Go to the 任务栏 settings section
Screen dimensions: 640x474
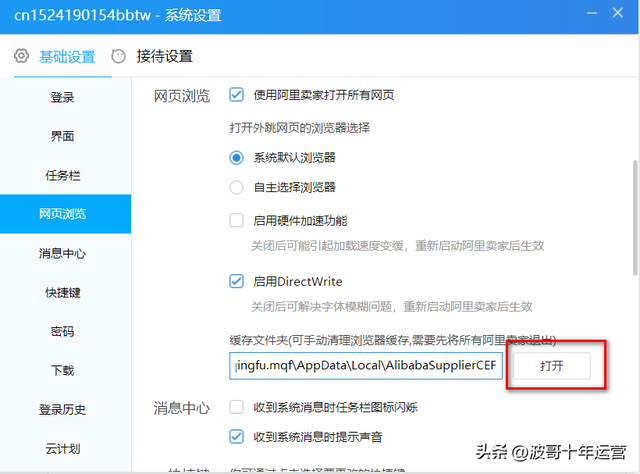pyautogui.click(x=62, y=176)
